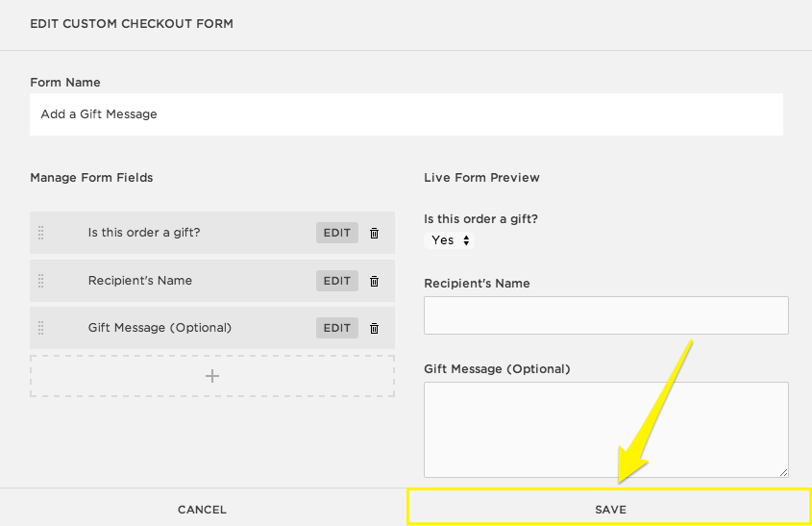Delete the "Is this order a gift?" field
812x526 pixels.
tap(375, 233)
